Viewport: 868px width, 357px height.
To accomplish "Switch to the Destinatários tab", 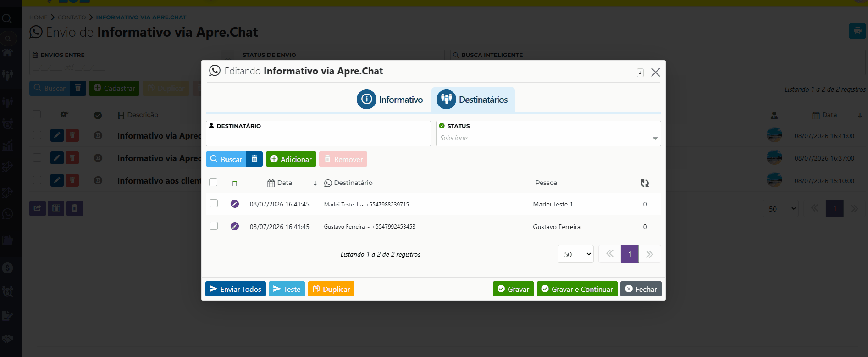I will (x=473, y=100).
